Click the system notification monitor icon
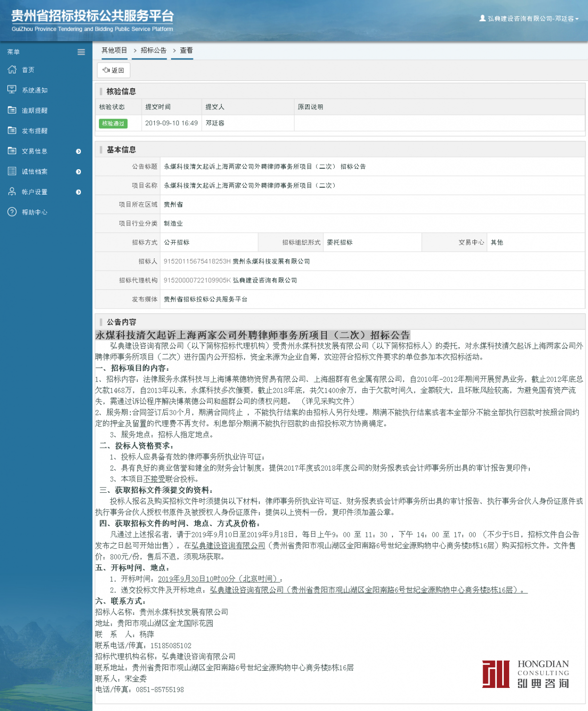The width and height of the screenshot is (588, 711). [x=12, y=90]
